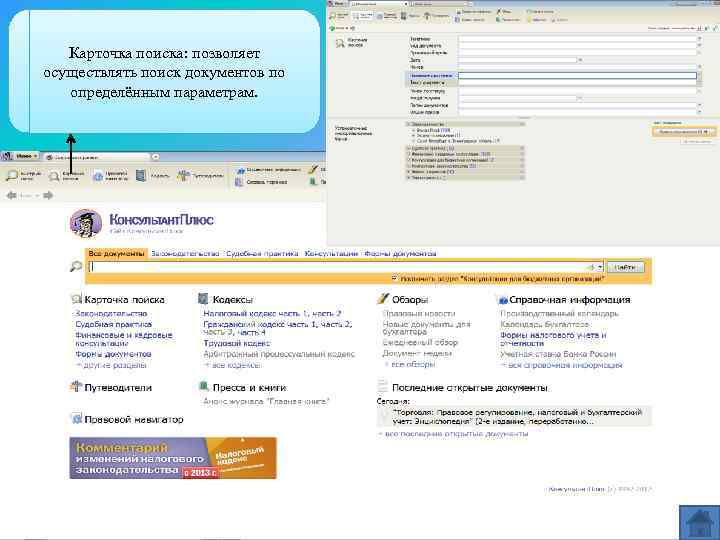This screenshot has width=720, height=540.
Task: Click the magnifier icon beside search field
Action: (x=76, y=266)
